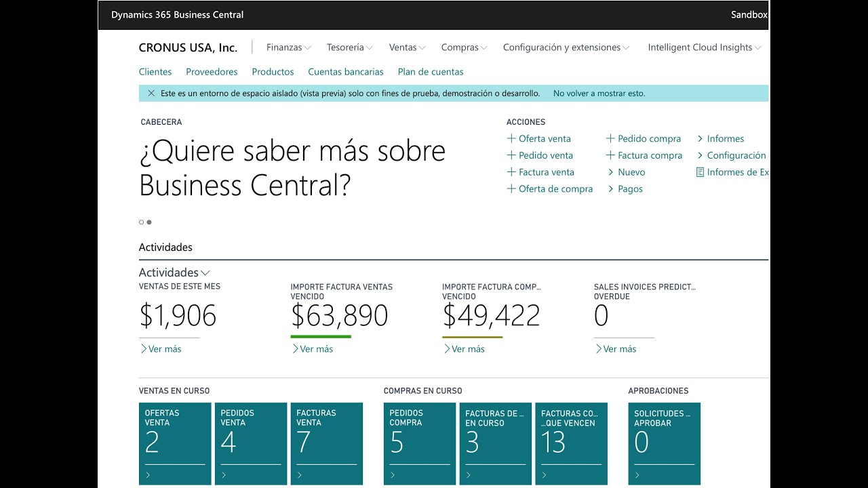Image resolution: width=868 pixels, height=488 pixels.
Task: Click the plus icon beside Oferta venta
Action: click(x=511, y=138)
